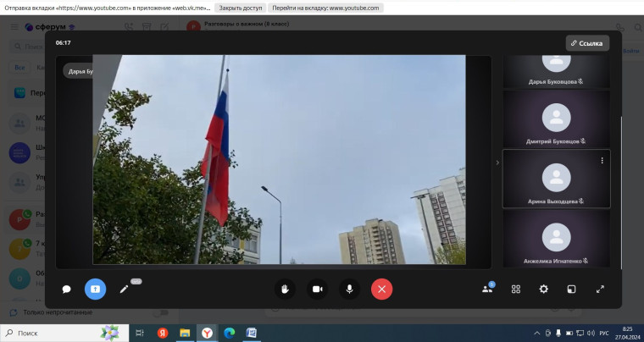Click the Sferum chat search field
Screen dimensions: 644x342
point(27,47)
